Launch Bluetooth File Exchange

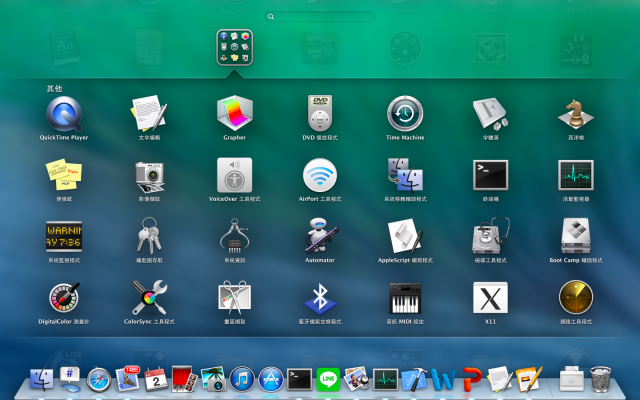click(x=319, y=298)
